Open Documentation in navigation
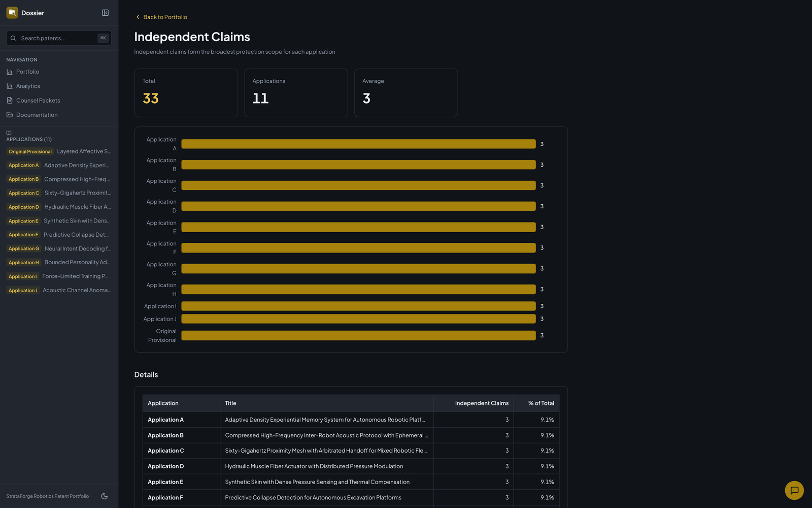This screenshot has width=812, height=508. tap(59, 115)
